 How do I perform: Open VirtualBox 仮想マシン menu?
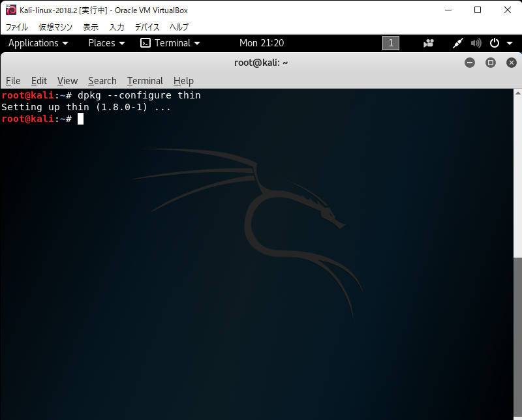point(55,27)
